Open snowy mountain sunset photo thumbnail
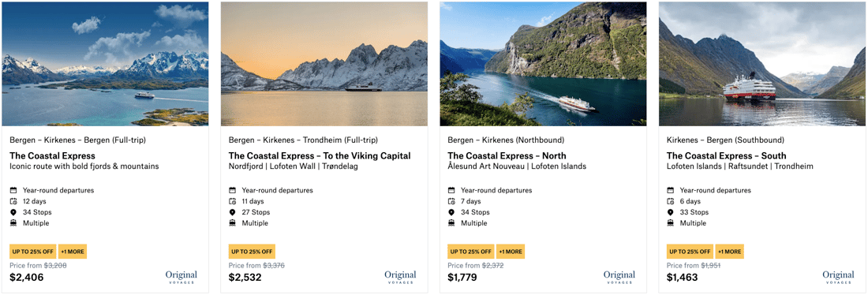The image size is (868, 295). pos(324,64)
